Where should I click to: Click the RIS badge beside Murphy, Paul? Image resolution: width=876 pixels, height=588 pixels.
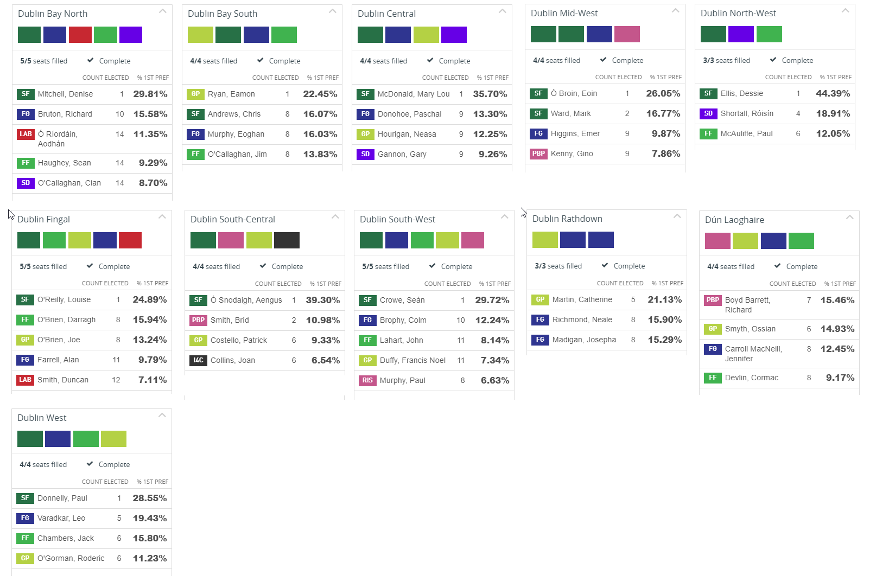(367, 380)
